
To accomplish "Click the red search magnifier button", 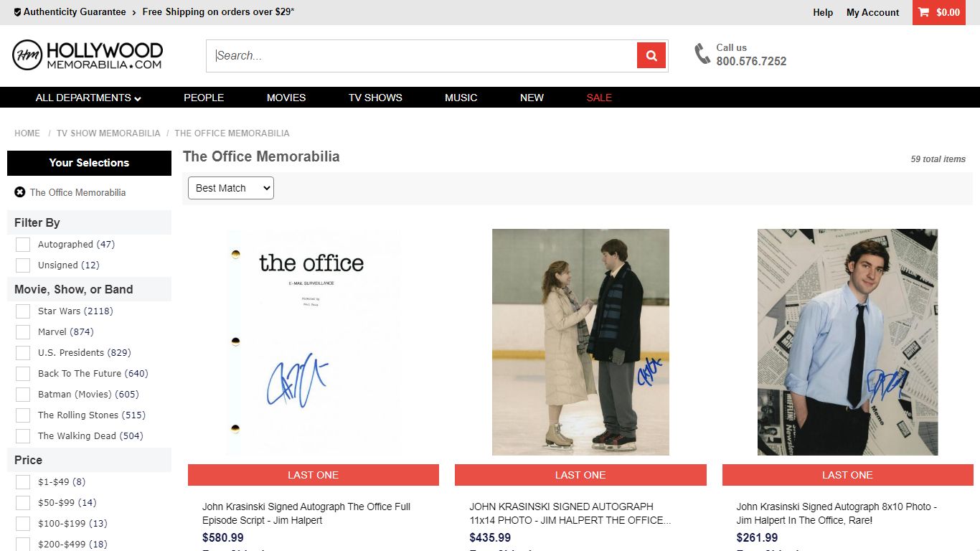I will coord(651,55).
